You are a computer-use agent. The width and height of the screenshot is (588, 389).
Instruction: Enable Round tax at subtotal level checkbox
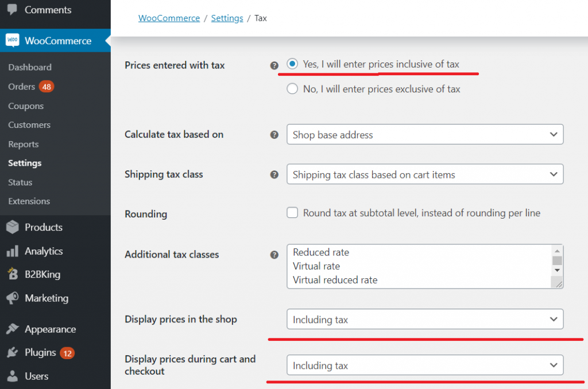point(292,212)
